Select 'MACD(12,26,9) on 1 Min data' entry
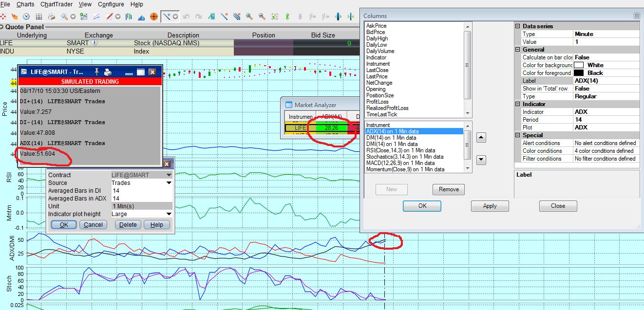644x310 pixels. click(x=400, y=163)
